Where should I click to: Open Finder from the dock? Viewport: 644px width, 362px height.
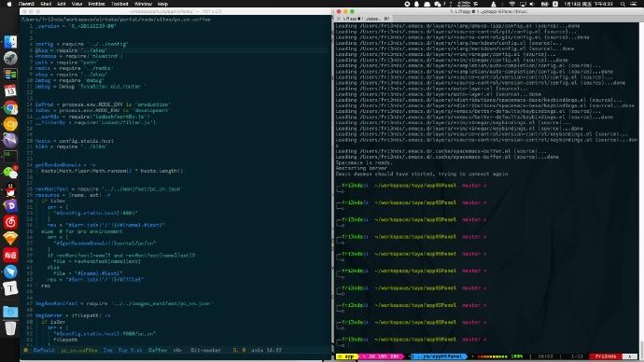(10, 42)
